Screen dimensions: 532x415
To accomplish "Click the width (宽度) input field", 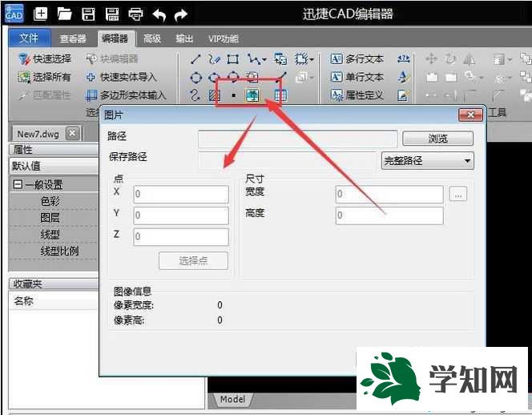I will (x=389, y=194).
